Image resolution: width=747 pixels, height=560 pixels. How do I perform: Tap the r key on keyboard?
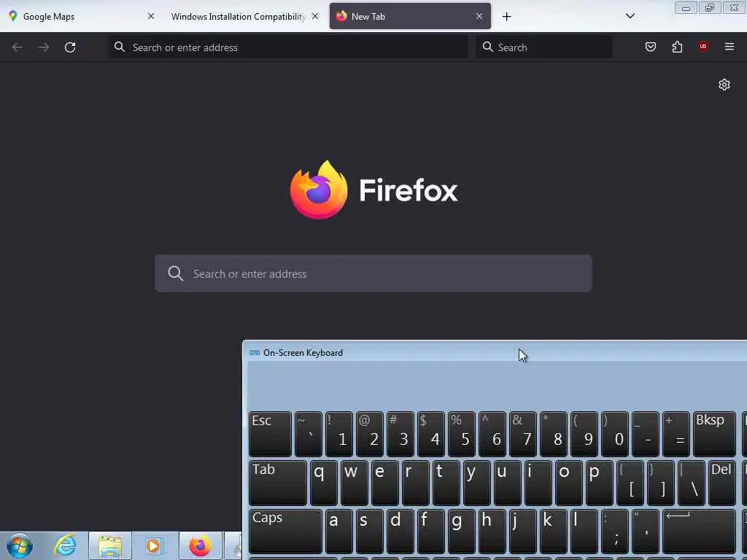pos(415,483)
